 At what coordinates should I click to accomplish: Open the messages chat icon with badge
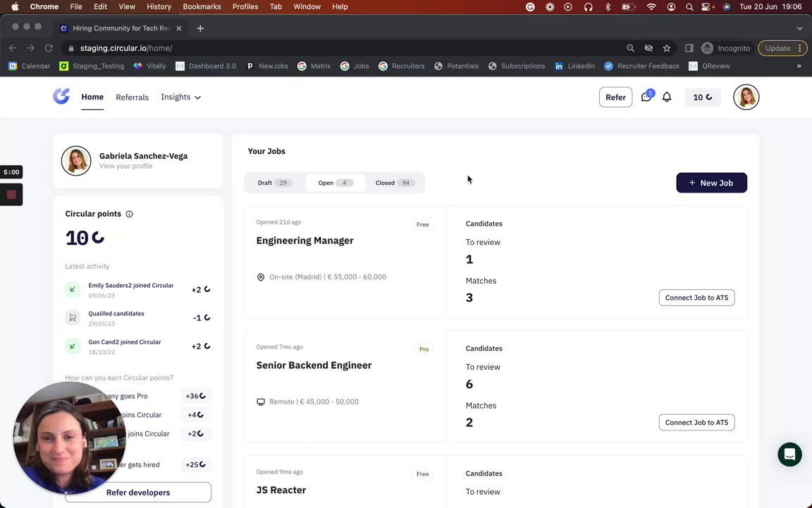pos(647,97)
